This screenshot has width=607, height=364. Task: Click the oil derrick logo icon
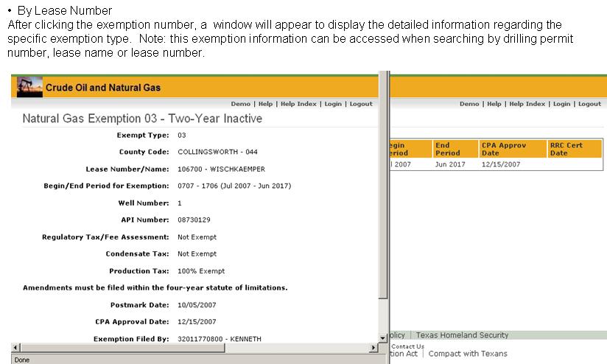click(x=29, y=86)
